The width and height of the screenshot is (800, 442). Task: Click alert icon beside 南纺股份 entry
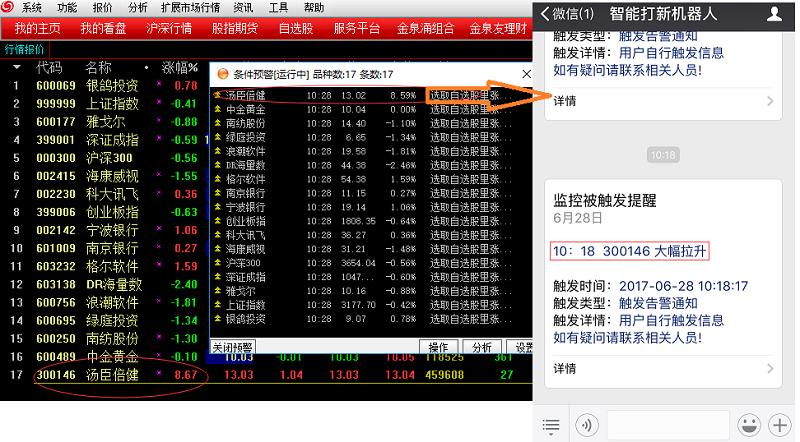click(x=218, y=124)
